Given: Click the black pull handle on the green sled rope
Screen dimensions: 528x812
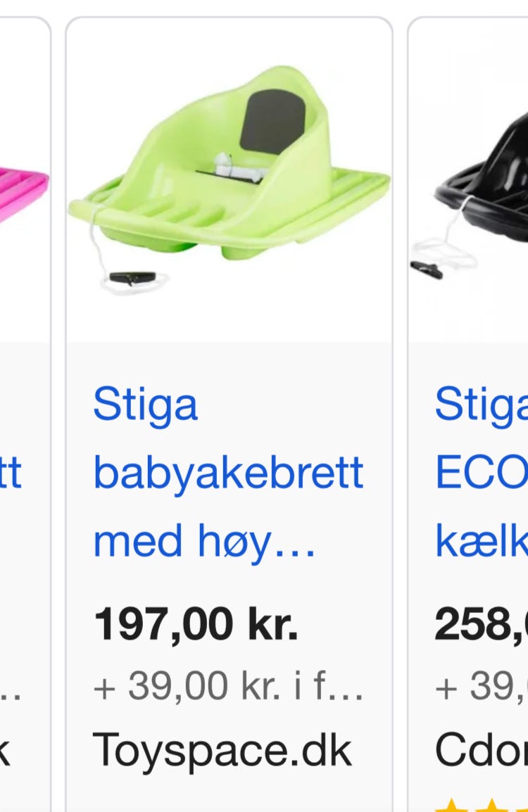Looking at the screenshot, I should click(132, 278).
